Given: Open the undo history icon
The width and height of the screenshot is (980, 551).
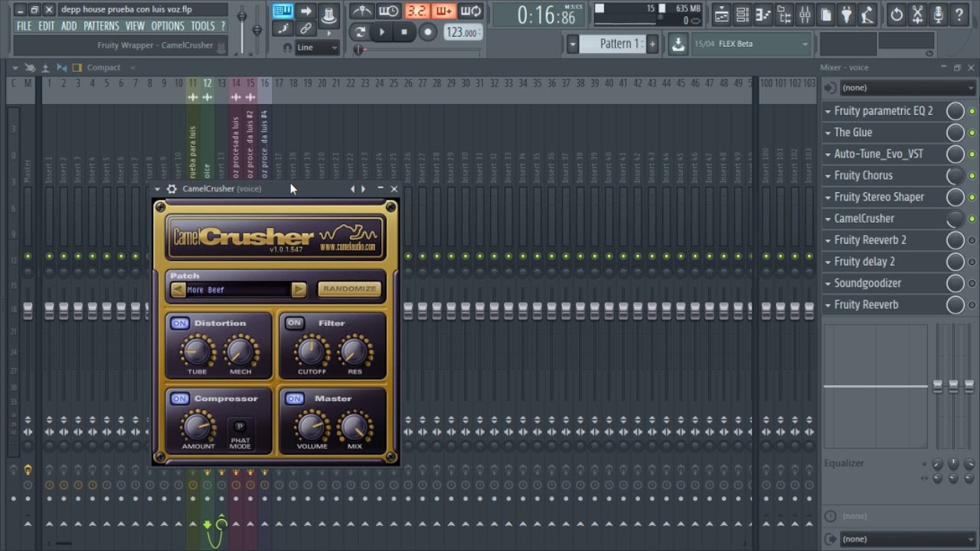Looking at the screenshot, I should point(897,15).
